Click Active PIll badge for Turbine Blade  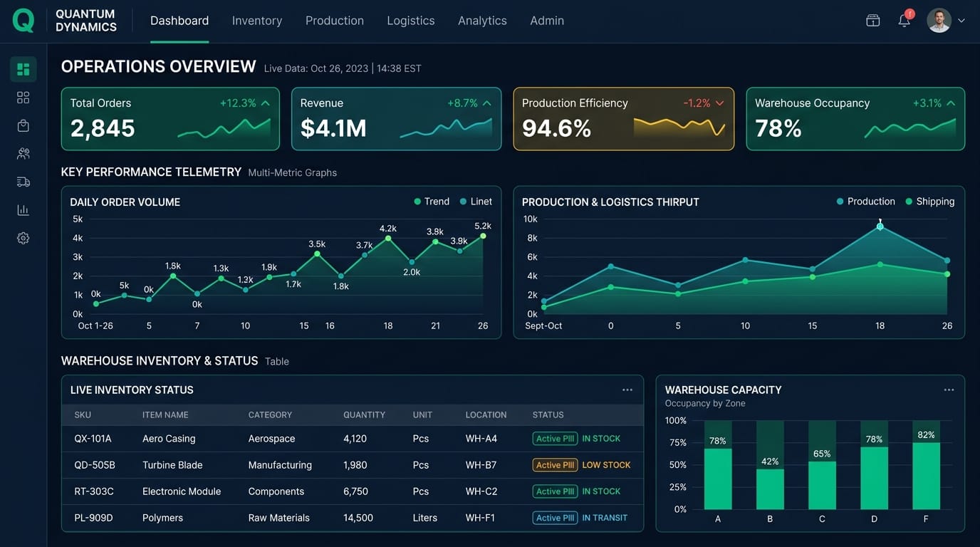pyautogui.click(x=554, y=465)
